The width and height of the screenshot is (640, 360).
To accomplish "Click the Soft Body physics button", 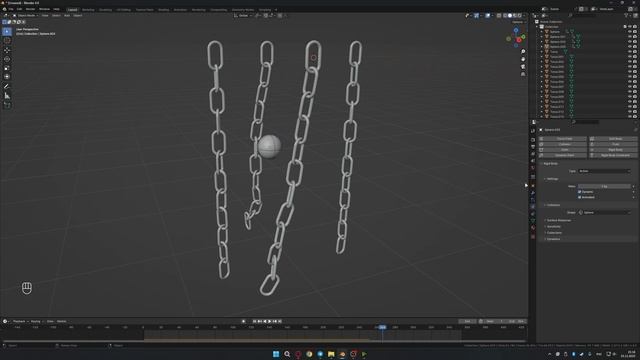I will click(x=613, y=139).
